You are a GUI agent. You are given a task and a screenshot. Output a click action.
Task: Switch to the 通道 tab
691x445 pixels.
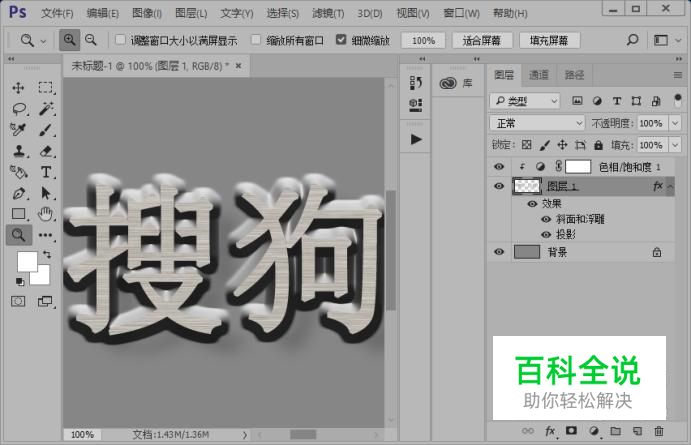point(539,75)
